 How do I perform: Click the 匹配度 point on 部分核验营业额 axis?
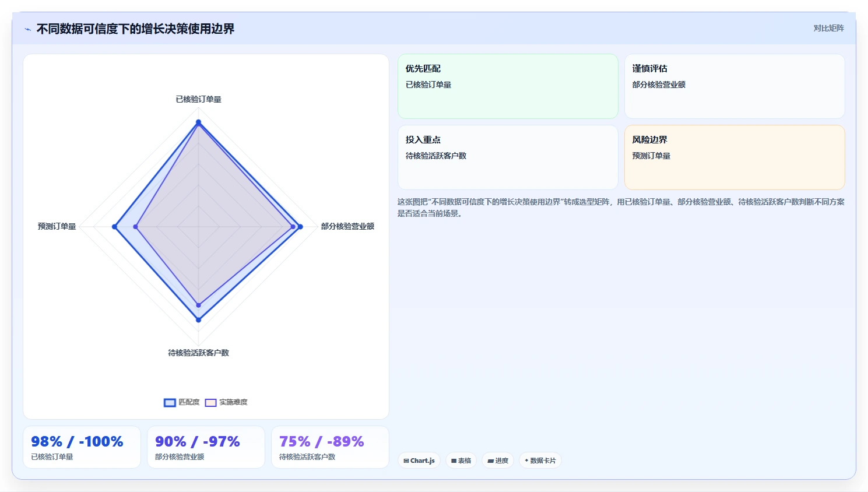(300, 227)
